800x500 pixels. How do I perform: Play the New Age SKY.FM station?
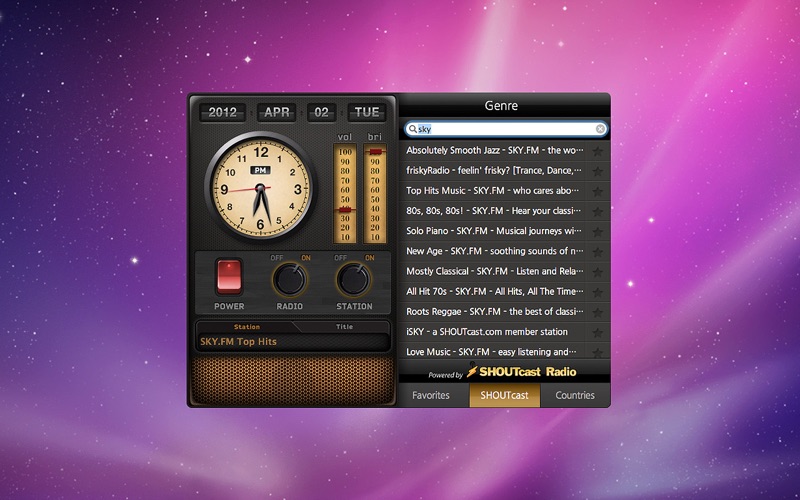click(495, 251)
